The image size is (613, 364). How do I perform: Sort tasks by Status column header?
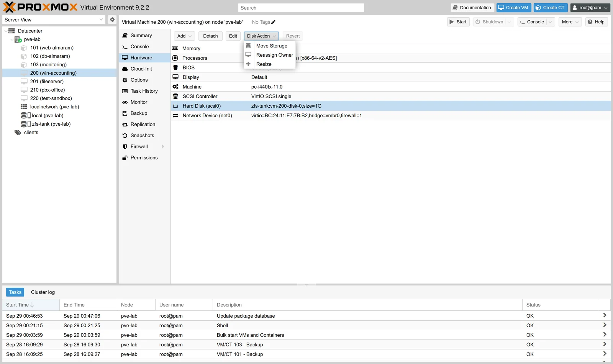(561, 305)
